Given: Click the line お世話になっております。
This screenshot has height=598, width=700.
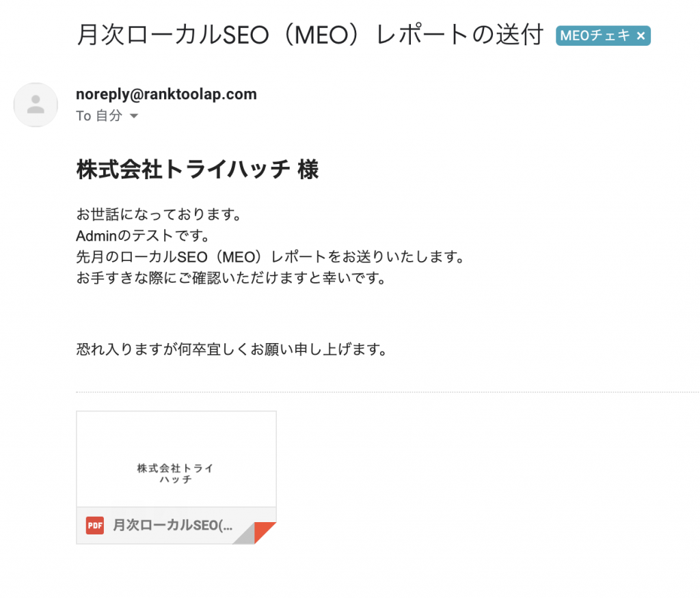Looking at the screenshot, I should pos(159,214).
